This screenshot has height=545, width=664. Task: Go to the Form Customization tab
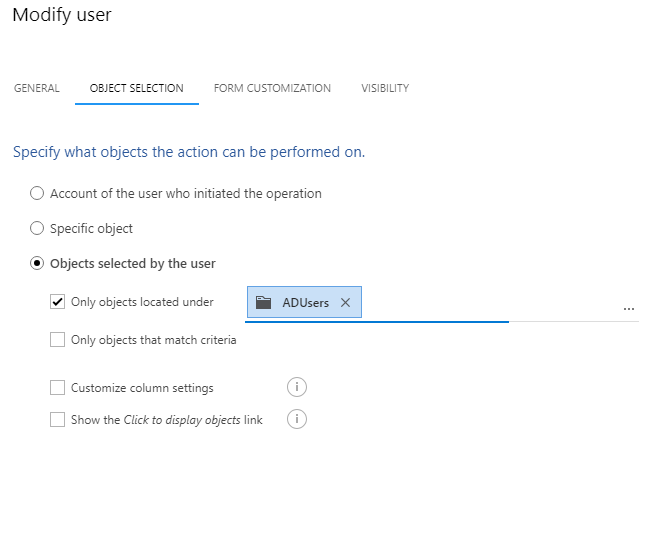coord(272,88)
